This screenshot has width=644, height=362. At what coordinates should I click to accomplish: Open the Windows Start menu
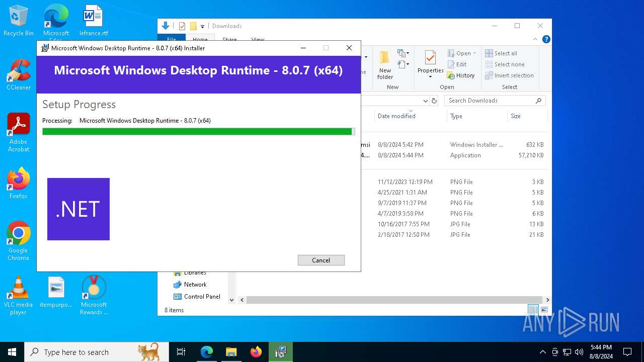pyautogui.click(x=12, y=352)
